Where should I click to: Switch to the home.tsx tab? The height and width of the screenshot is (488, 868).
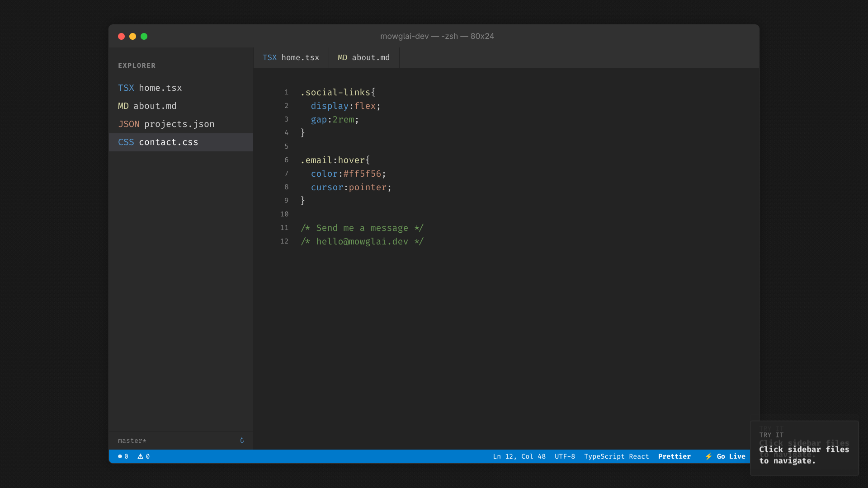pos(291,57)
